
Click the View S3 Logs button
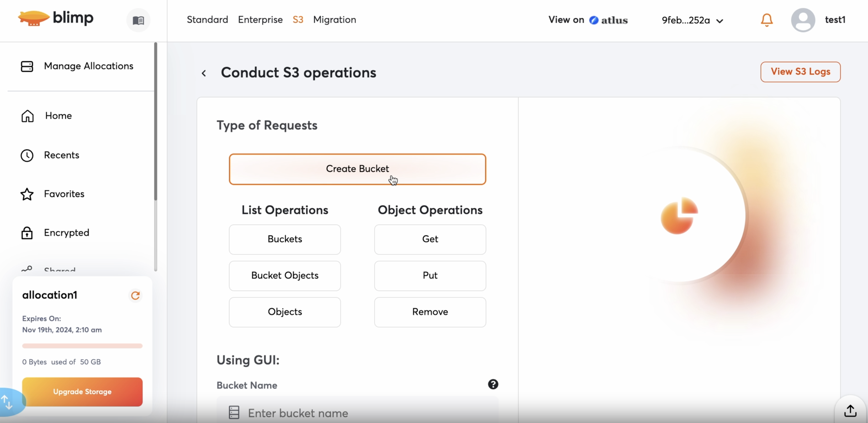[800, 72]
